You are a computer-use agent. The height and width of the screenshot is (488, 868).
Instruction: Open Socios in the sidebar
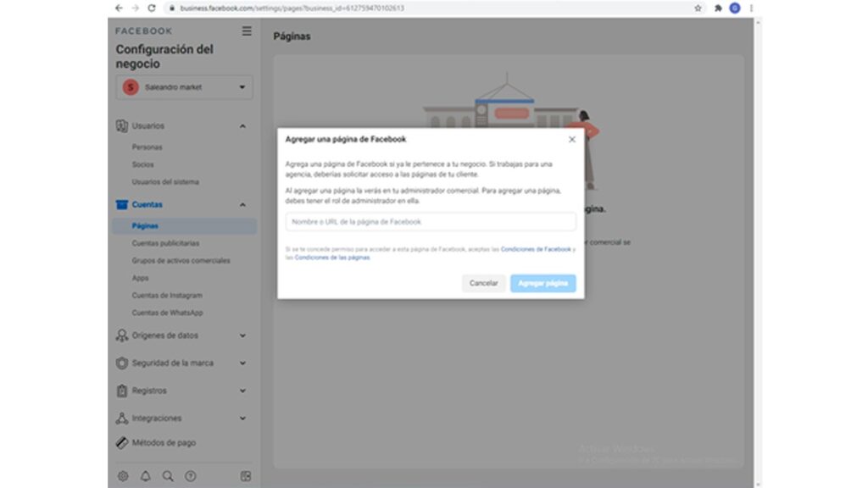coord(142,164)
